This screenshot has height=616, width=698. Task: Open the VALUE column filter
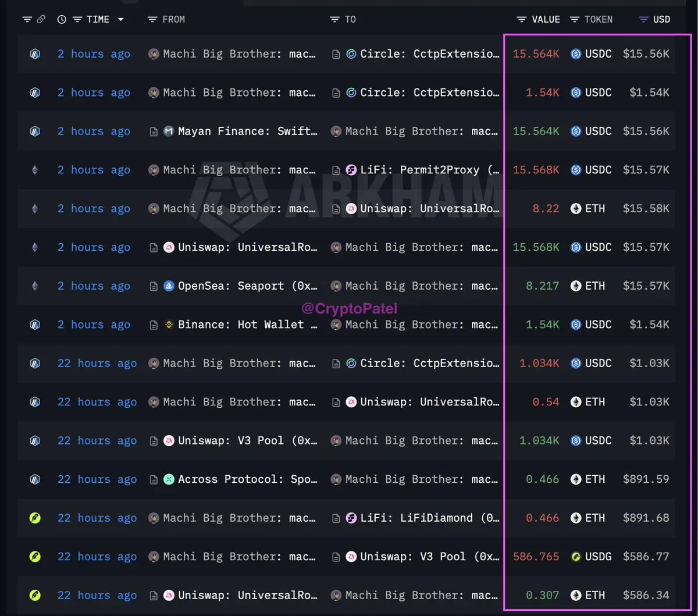522,19
